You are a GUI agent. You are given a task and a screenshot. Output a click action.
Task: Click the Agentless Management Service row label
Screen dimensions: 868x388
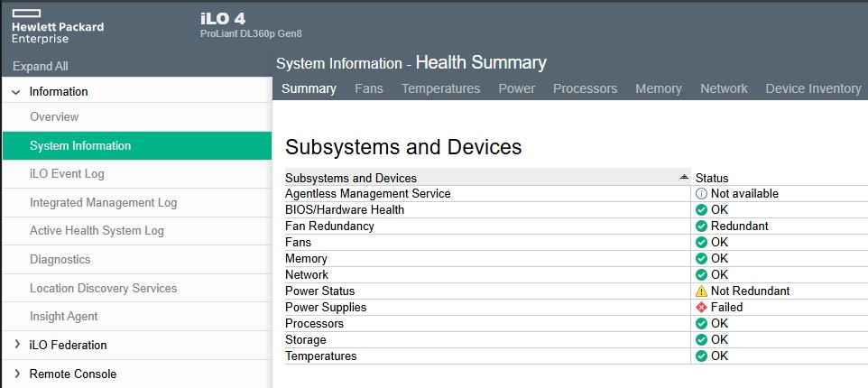tap(367, 194)
